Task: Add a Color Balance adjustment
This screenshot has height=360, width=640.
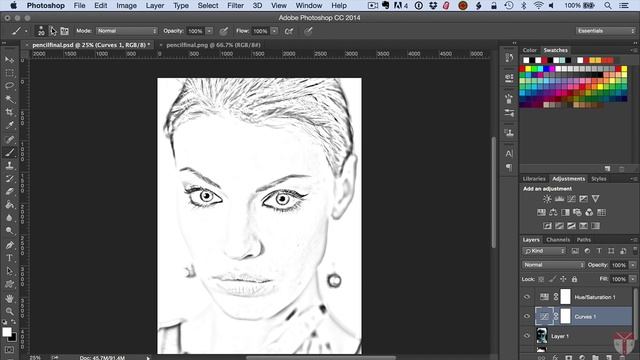Action: coord(553,212)
